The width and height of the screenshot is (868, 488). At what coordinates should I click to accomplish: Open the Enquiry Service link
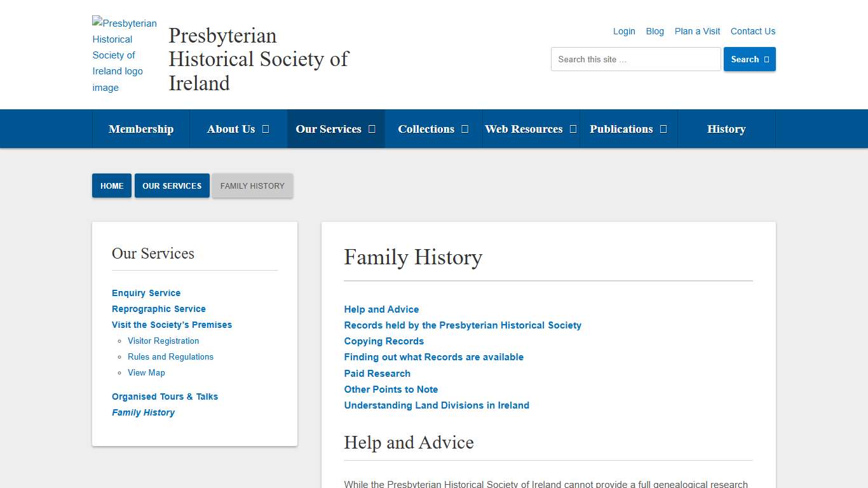coord(146,293)
